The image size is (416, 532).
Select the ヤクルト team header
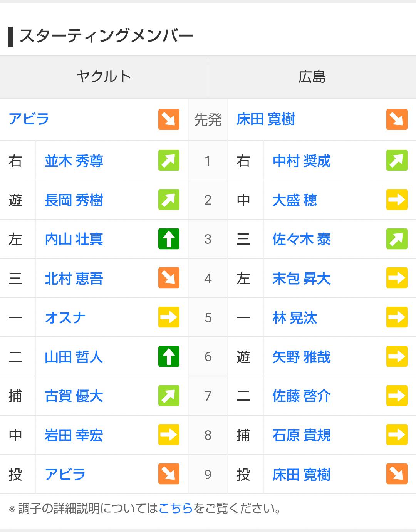pyautogui.click(x=104, y=77)
